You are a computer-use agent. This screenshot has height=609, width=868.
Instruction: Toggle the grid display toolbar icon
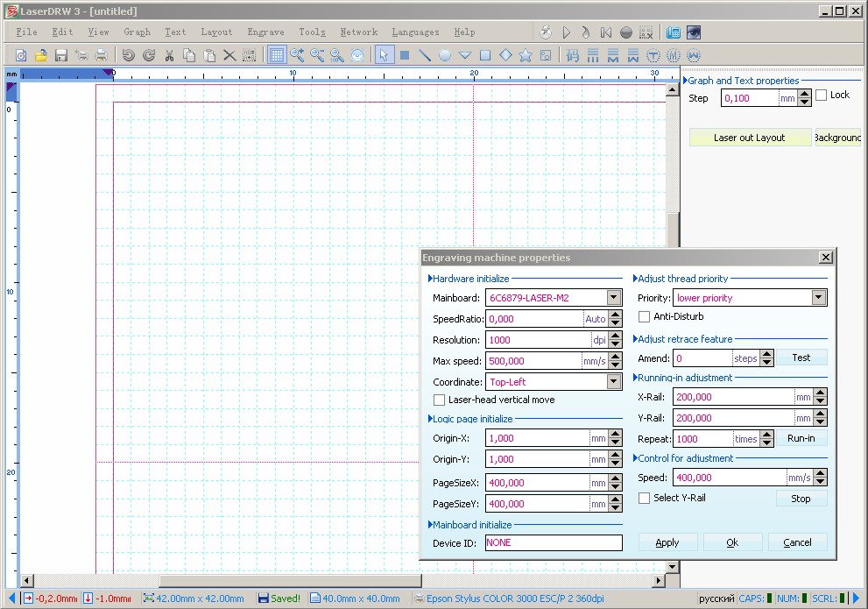276,55
